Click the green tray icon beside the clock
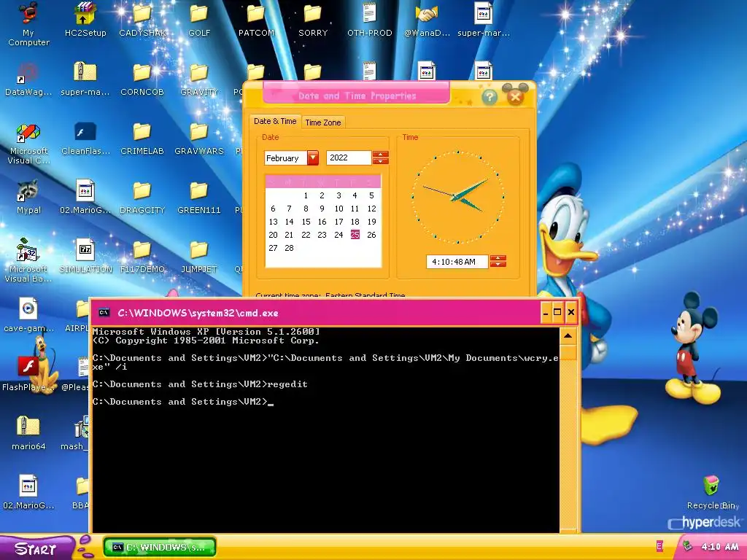Screen dimensions: 747x560 687,546
